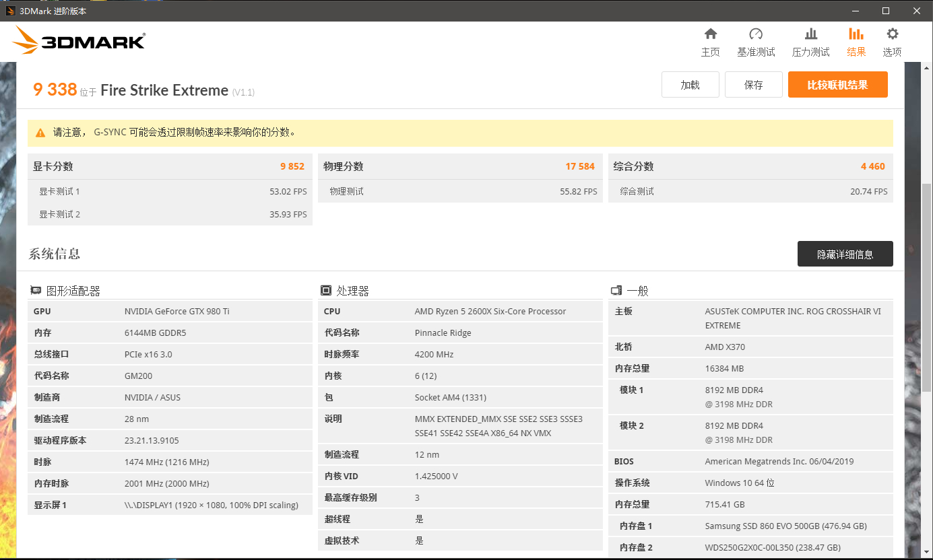933x560 pixels.
Task: Select the 综合分数 value 4 460
Action: pos(873,166)
